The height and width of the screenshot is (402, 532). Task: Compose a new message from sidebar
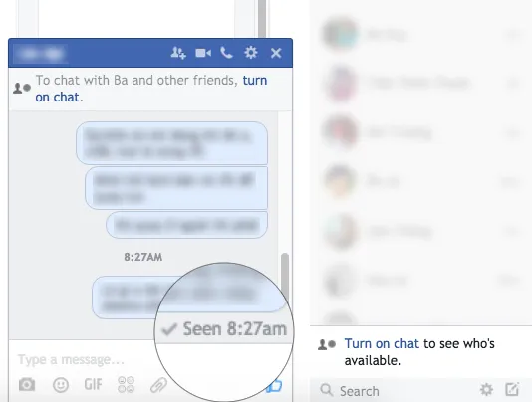512,389
